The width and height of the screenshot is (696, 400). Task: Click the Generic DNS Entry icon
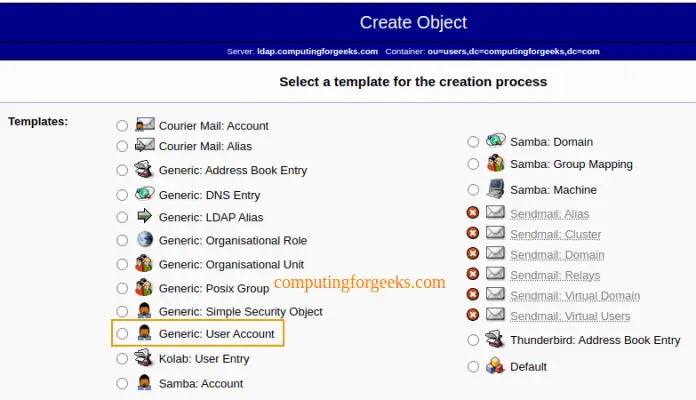(x=144, y=194)
